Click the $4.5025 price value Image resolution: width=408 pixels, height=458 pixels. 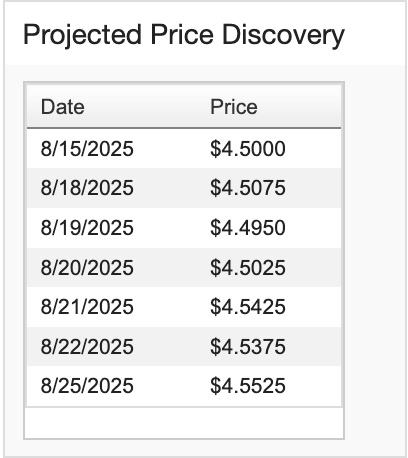pyautogui.click(x=248, y=268)
